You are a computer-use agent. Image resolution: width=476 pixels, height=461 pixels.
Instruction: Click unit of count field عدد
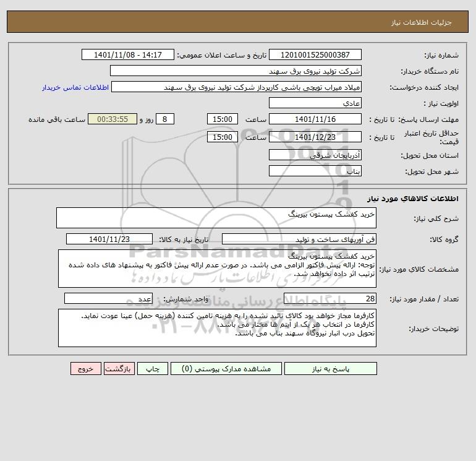(x=108, y=298)
